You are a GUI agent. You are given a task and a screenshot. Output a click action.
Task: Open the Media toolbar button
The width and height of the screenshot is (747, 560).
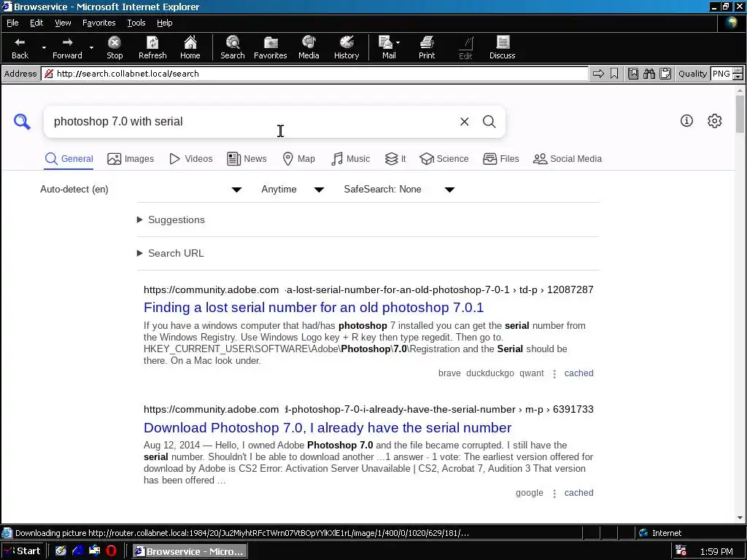(x=309, y=47)
